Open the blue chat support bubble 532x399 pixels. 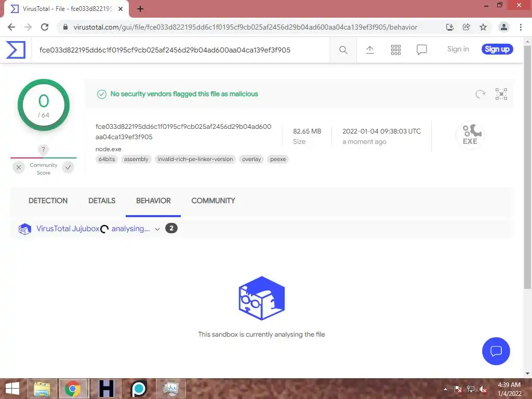pyautogui.click(x=496, y=351)
